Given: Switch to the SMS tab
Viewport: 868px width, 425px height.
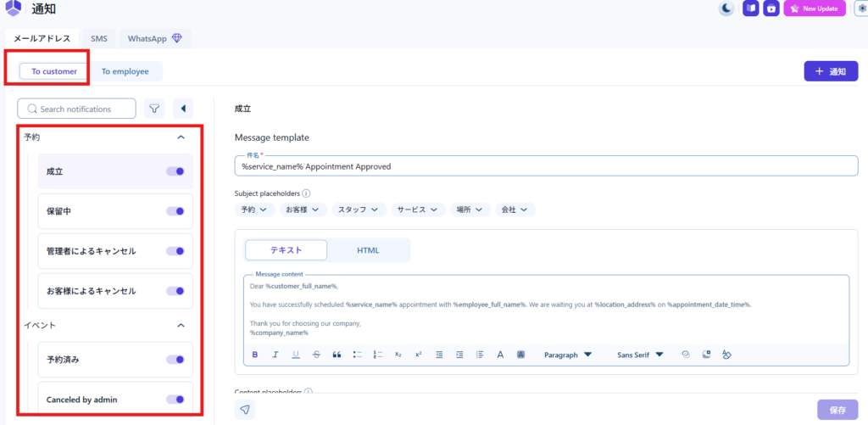Looking at the screenshot, I should click(x=99, y=38).
